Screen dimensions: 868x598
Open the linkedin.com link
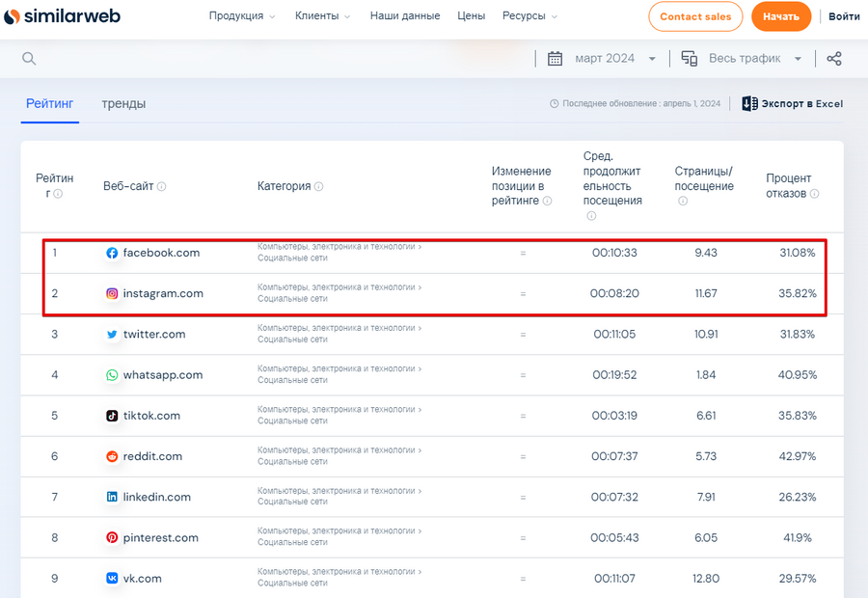(x=157, y=498)
